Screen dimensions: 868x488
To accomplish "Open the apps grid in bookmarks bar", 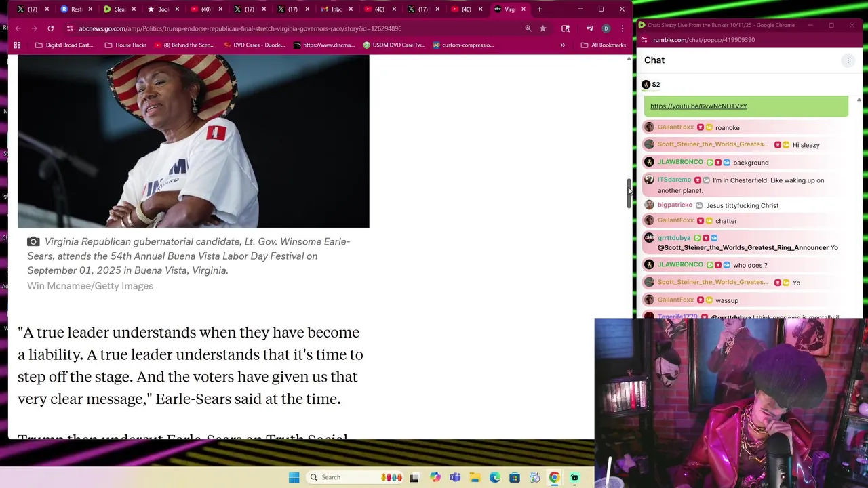I will click(x=17, y=45).
